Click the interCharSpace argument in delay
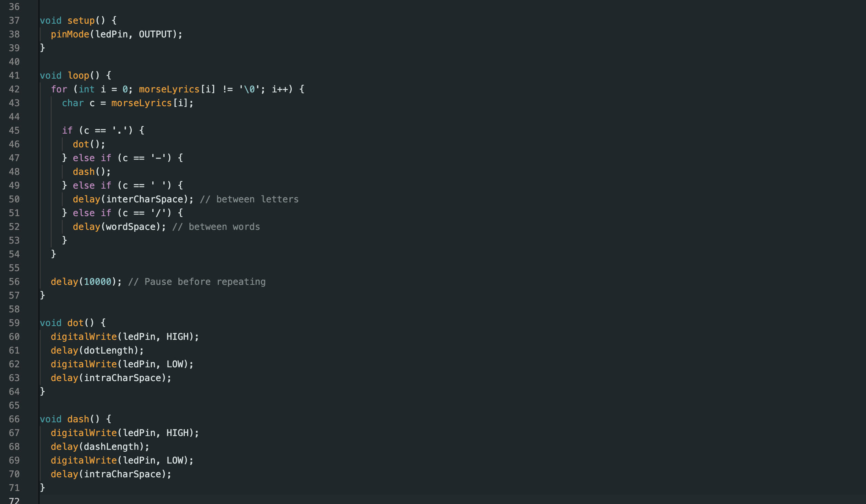Screen dimensions: 866x504 click(x=145, y=199)
